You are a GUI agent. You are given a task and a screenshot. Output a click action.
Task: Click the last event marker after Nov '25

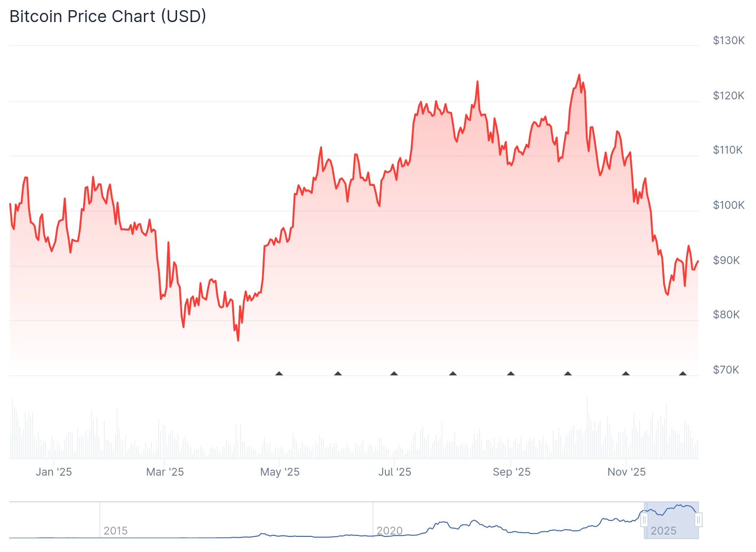(x=683, y=374)
